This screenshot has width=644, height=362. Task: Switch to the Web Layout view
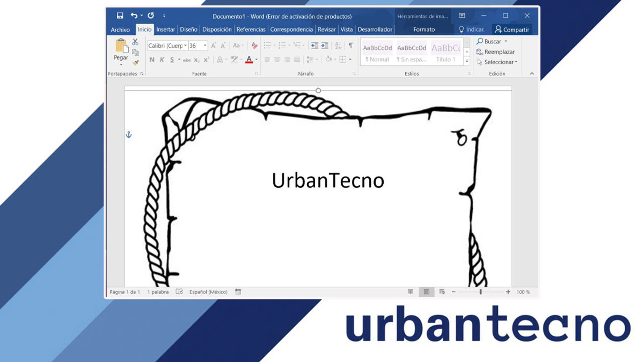pos(442,292)
